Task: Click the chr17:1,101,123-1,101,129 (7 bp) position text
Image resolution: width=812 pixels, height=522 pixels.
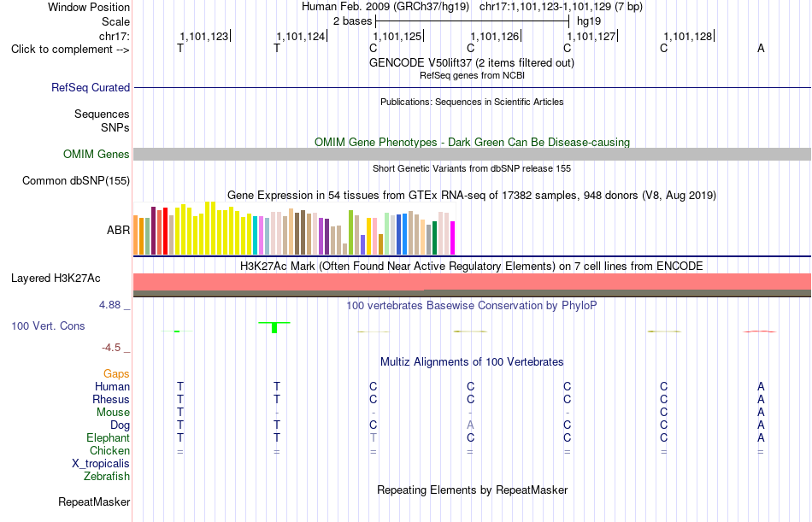Action: (x=561, y=7)
